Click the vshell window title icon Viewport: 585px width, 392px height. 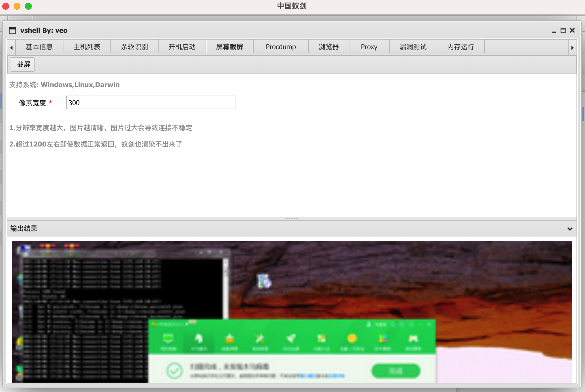point(12,31)
